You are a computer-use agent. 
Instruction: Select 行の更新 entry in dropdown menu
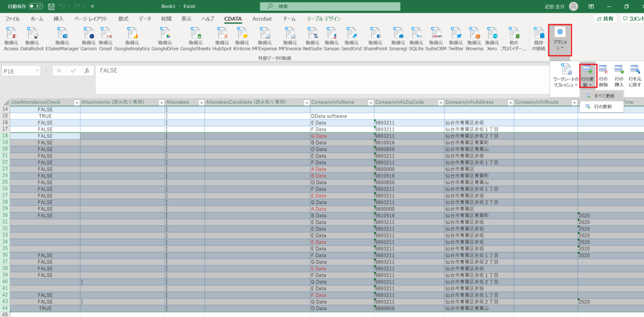(x=602, y=107)
